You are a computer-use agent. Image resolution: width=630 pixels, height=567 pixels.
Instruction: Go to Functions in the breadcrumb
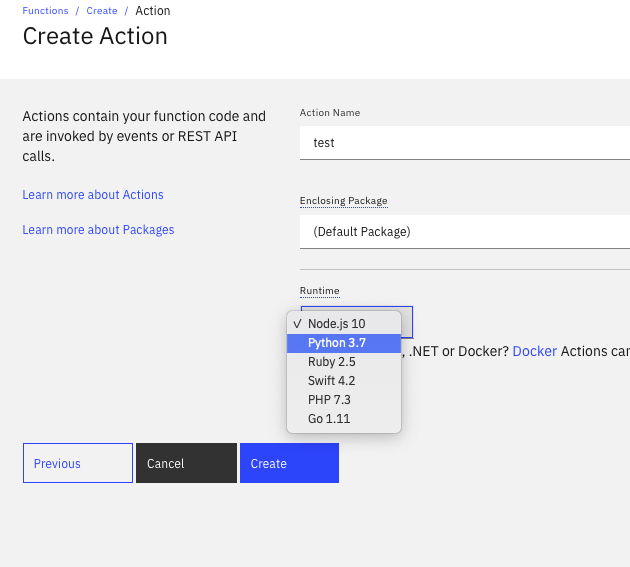point(45,11)
